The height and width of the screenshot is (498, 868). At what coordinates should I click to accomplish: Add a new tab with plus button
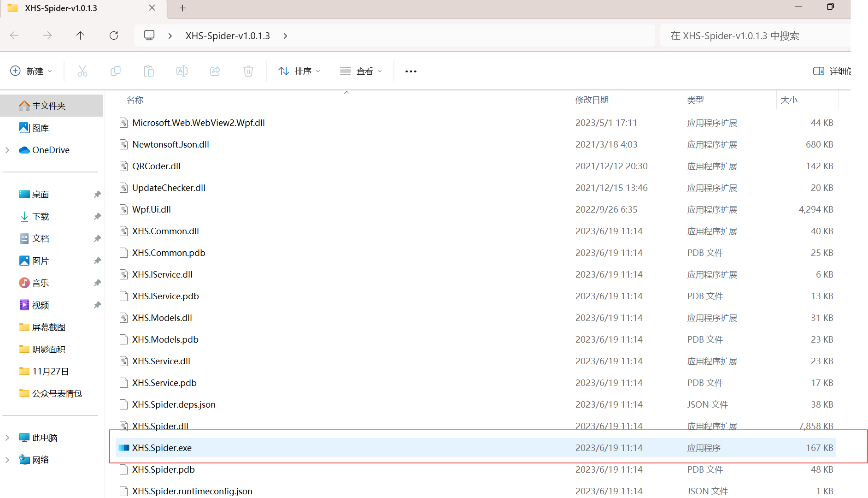tap(182, 8)
